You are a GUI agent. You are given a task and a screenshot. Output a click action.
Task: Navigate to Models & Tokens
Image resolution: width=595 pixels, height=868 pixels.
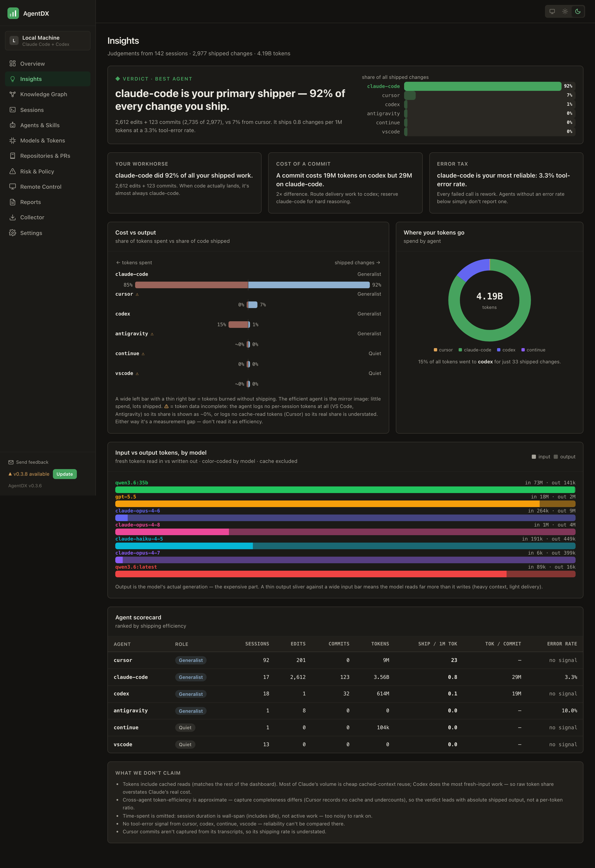point(48,140)
